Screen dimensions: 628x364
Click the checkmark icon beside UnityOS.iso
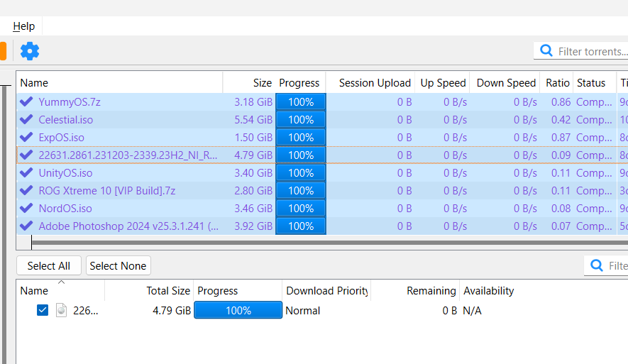26,172
